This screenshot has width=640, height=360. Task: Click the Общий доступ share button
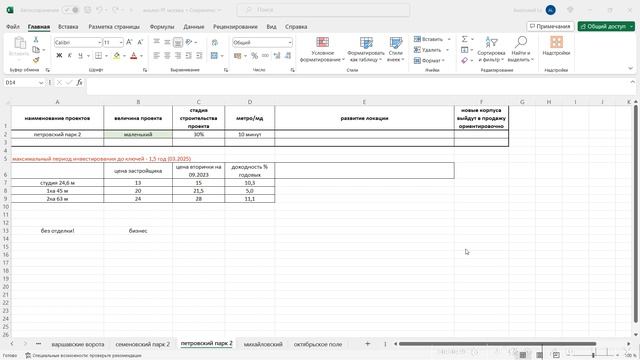pos(606,27)
